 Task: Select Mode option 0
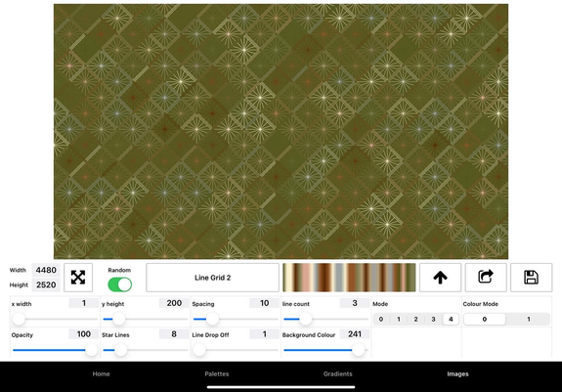click(x=381, y=319)
